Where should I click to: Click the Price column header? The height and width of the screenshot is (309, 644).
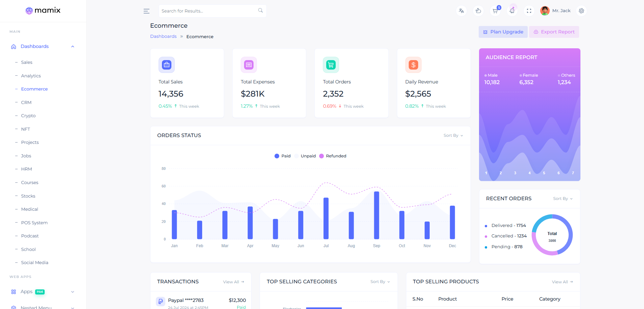pos(507,299)
